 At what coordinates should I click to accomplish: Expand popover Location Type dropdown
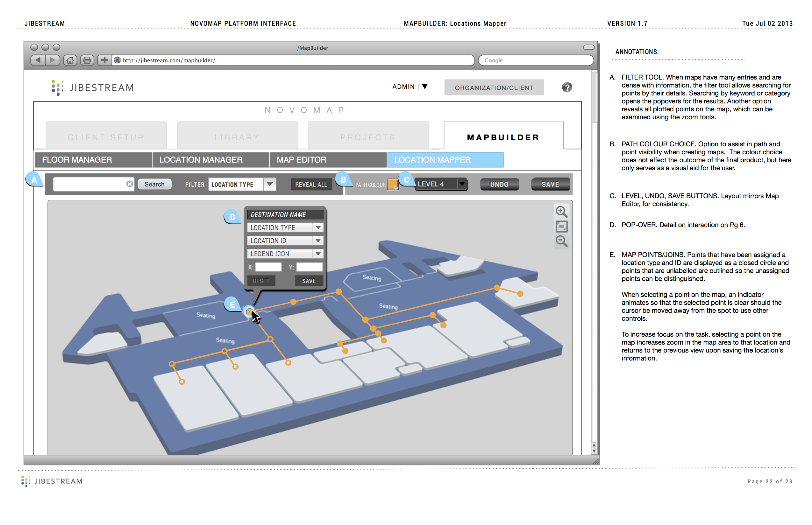[x=285, y=227]
